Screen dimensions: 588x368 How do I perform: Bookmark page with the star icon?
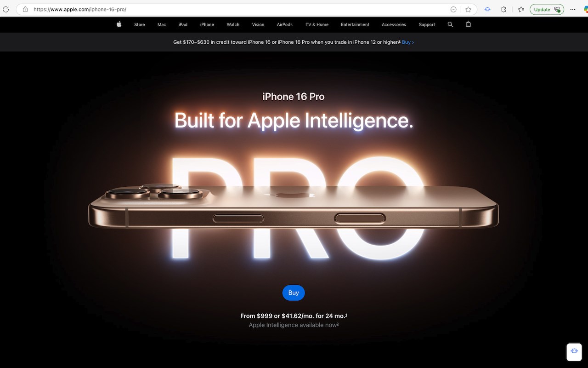coord(468,9)
